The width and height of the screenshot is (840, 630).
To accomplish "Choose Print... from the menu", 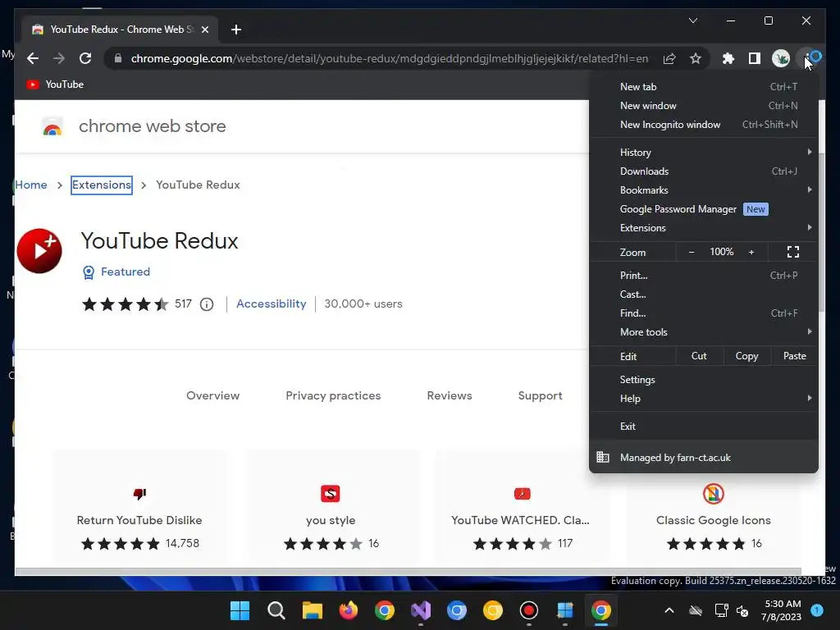I will click(703, 276).
